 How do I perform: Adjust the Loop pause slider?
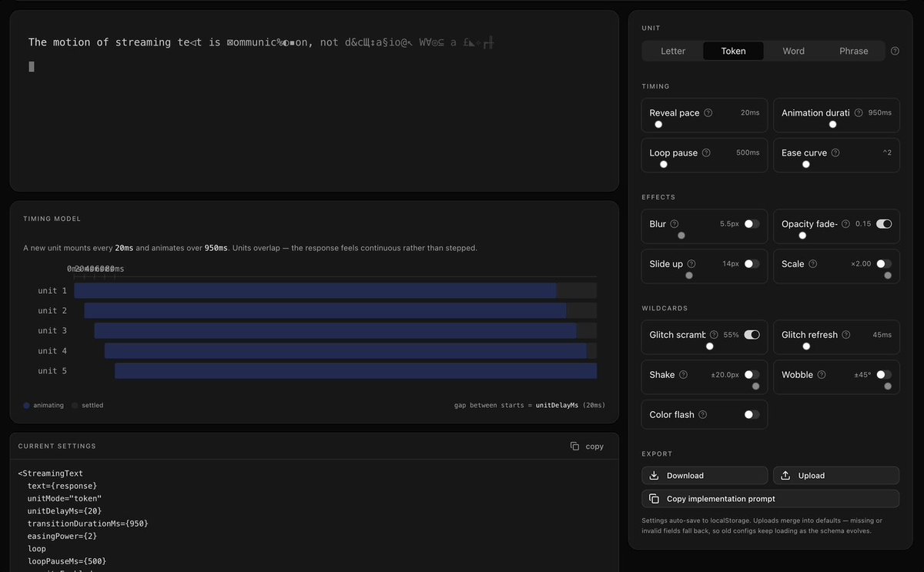point(663,164)
